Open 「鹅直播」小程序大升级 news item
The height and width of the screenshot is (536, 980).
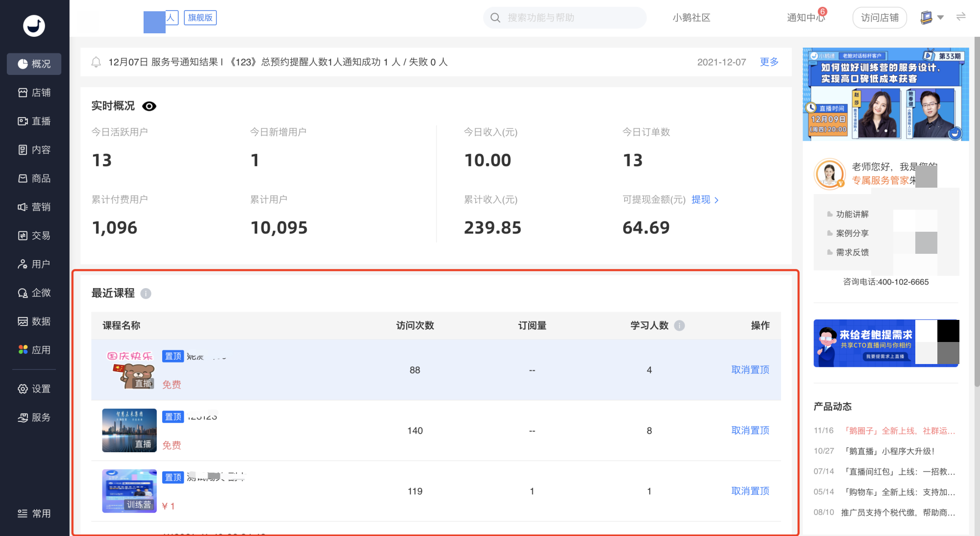point(888,451)
